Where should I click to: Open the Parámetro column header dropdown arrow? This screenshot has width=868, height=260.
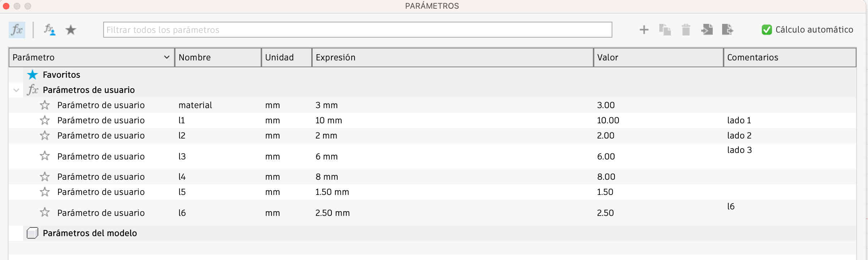point(166,57)
